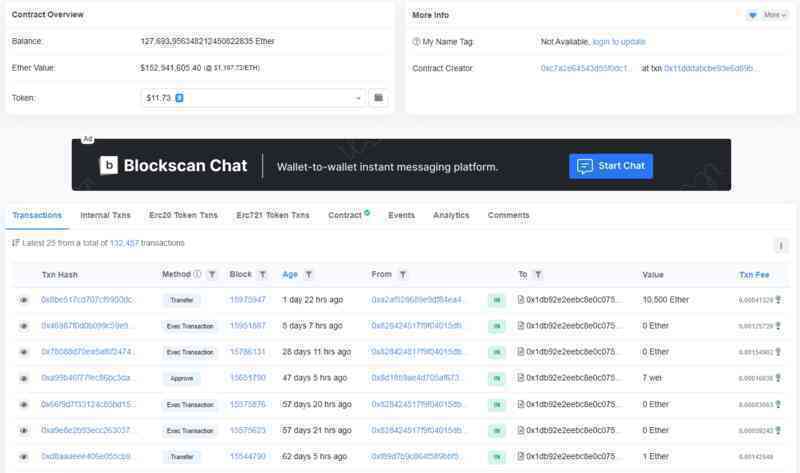Expand the Token holdings dropdown

[x=253, y=98]
